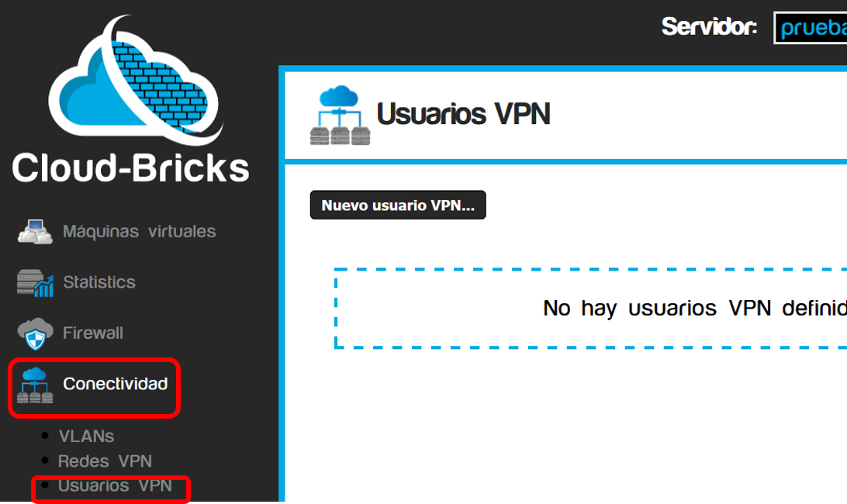Click the Conectividad network cloud icon
This screenshot has width=847, height=504.
pyautogui.click(x=35, y=385)
